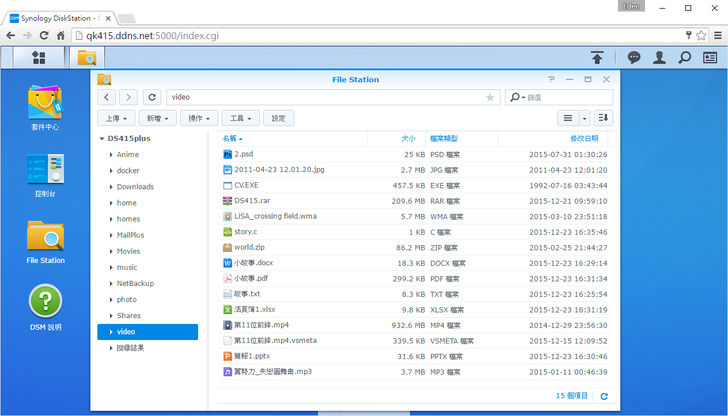Sort files by the name column header

coord(232,138)
